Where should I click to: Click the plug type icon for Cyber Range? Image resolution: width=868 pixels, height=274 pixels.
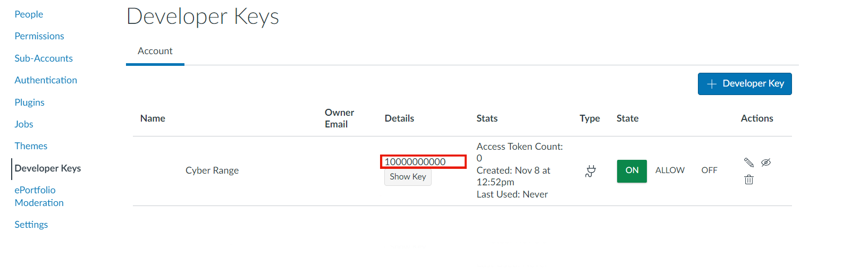click(x=590, y=171)
